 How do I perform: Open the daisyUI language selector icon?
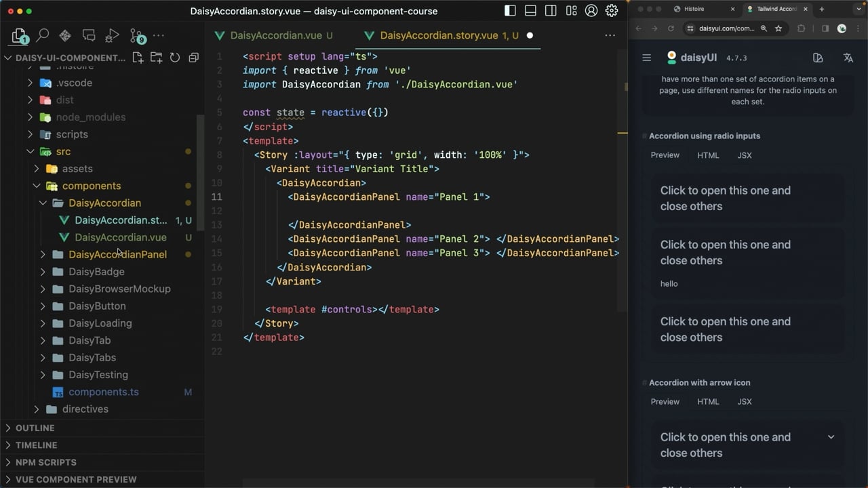(848, 58)
